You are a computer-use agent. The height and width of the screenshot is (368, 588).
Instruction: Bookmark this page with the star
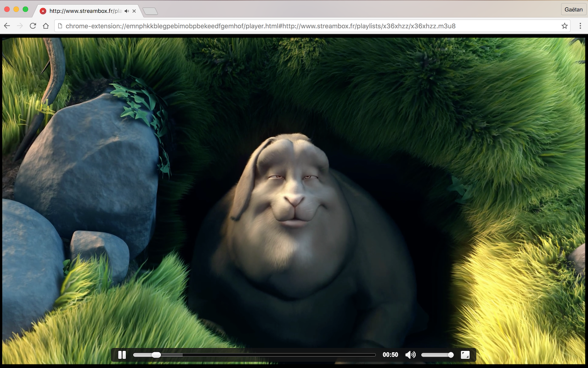click(565, 26)
